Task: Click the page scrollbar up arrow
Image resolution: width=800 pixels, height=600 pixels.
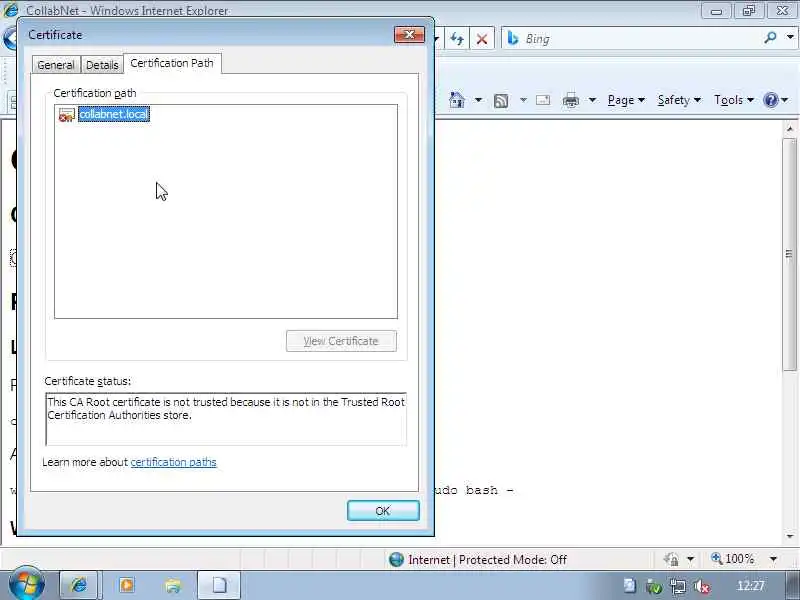Action: pos(790,129)
